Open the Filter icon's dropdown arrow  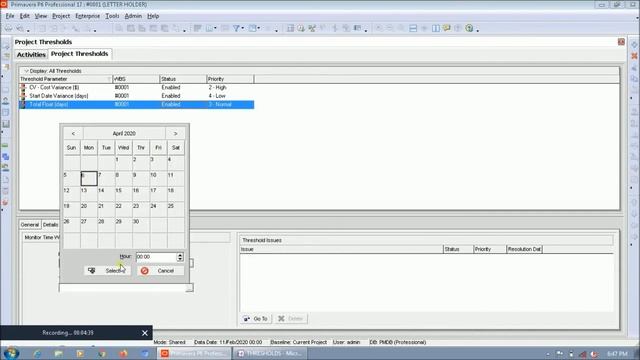point(242,29)
